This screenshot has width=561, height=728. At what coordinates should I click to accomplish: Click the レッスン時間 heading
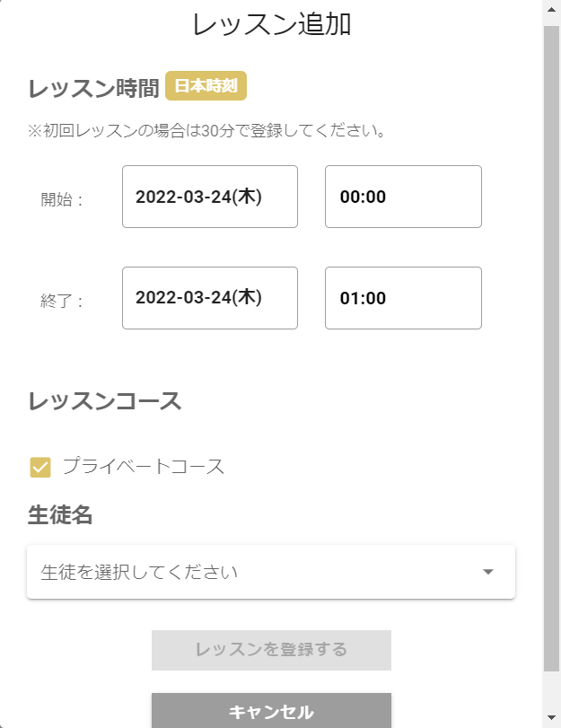[x=94, y=88]
